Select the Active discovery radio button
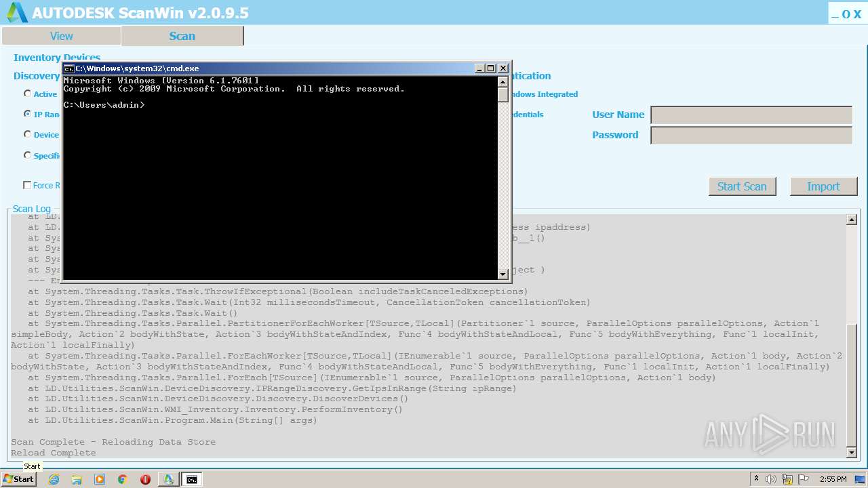The image size is (868, 488). click(x=28, y=94)
